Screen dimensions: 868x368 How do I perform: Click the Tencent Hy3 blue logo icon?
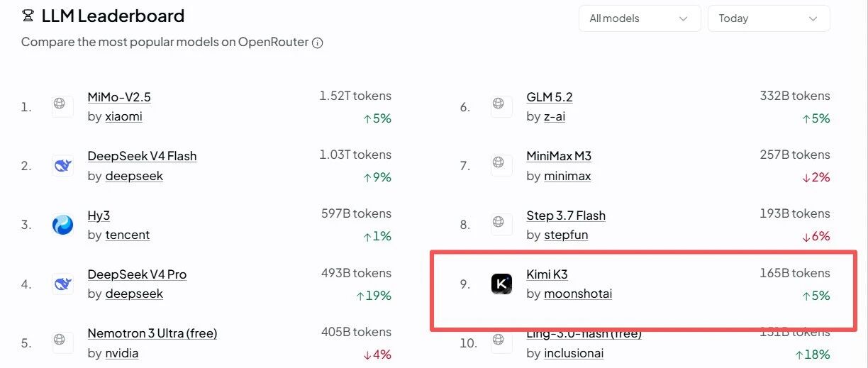pyautogui.click(x=62, y=225)
